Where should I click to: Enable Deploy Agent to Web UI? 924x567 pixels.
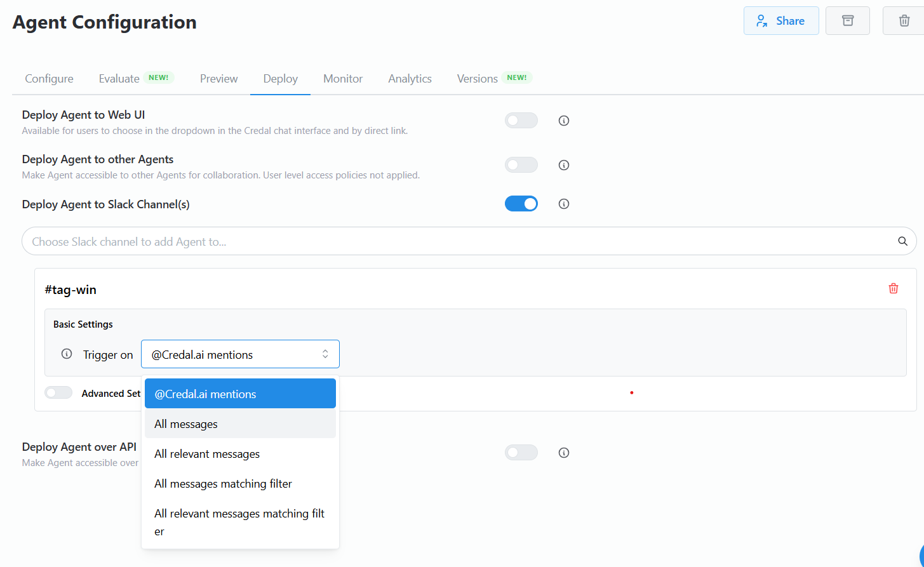pyautogui.click(x=521, y=121)
